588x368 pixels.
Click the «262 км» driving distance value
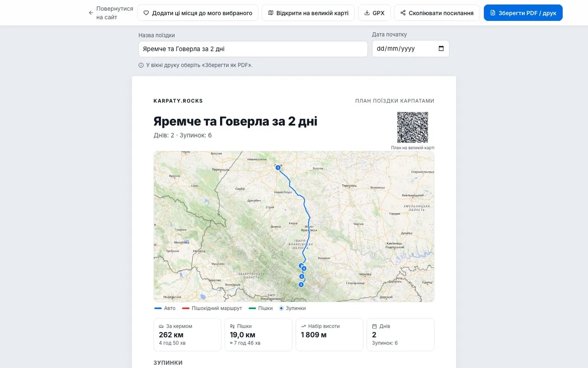(x=171, y=335)
